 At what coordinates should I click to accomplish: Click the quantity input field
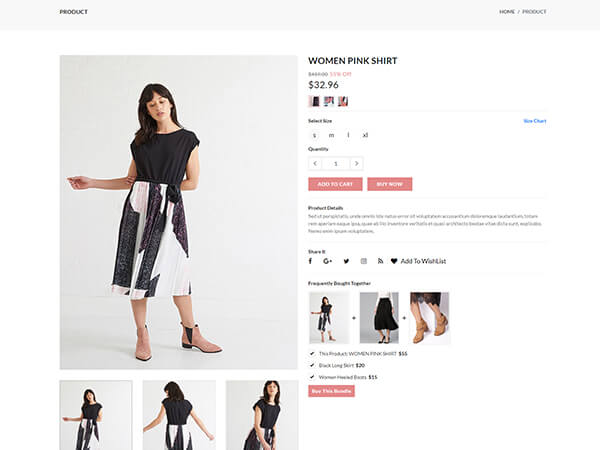pyautogui.click(x=336, y=163)
